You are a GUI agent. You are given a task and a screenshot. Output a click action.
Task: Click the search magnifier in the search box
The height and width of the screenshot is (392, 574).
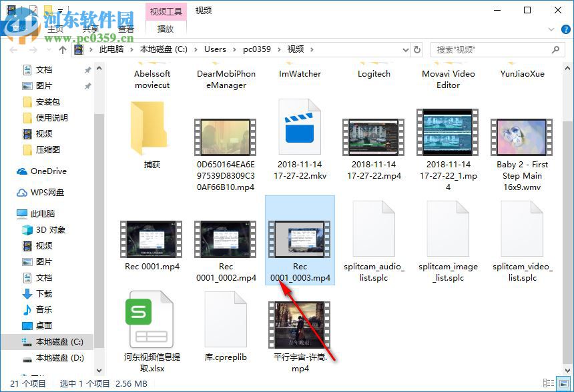click(x=556, y=49)
